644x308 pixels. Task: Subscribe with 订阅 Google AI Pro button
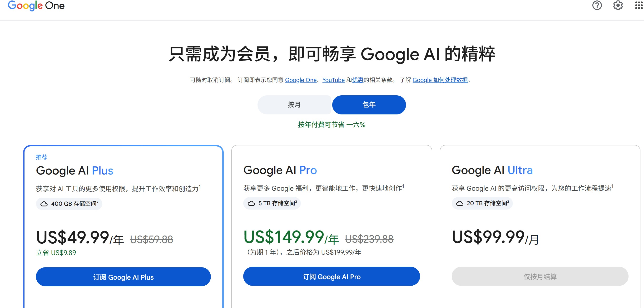tap(332, 277)
